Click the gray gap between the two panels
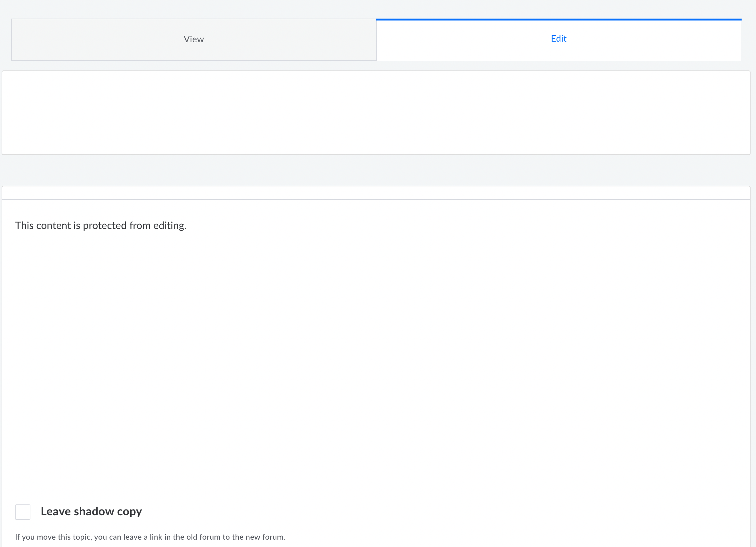The width and height of the screenshot is (756, 547). click(376, 170)
